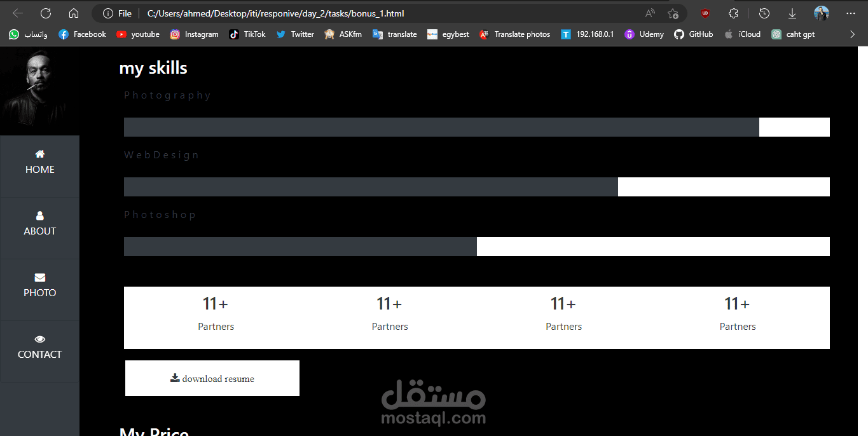Open browser settings and more menu
The image size is (868, 436).
851,13
